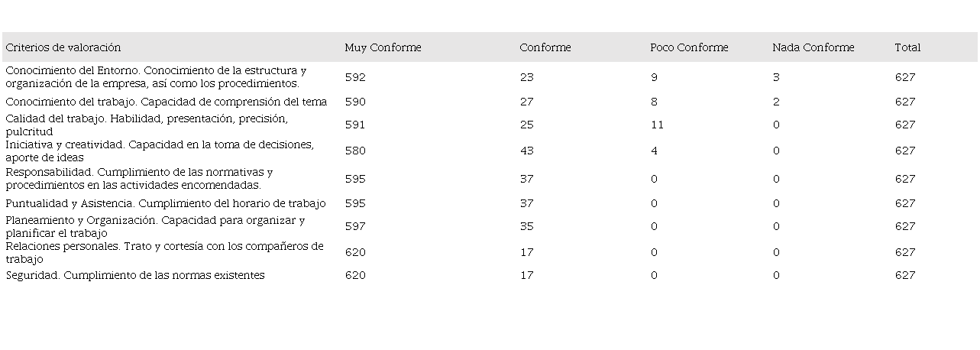Click the value 597 under Muy Conforme

click(x=355, y=227)
